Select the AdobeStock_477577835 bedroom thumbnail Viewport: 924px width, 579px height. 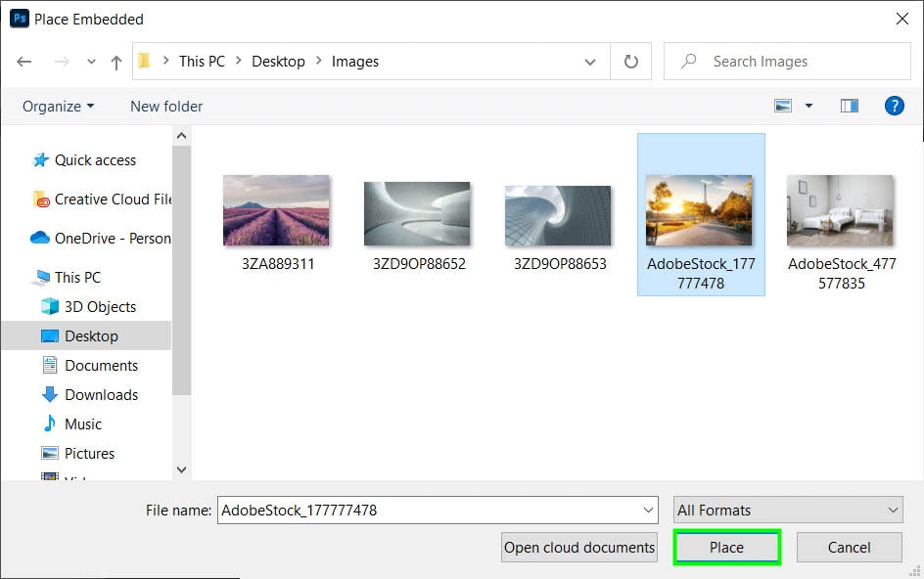pos(840,210)
